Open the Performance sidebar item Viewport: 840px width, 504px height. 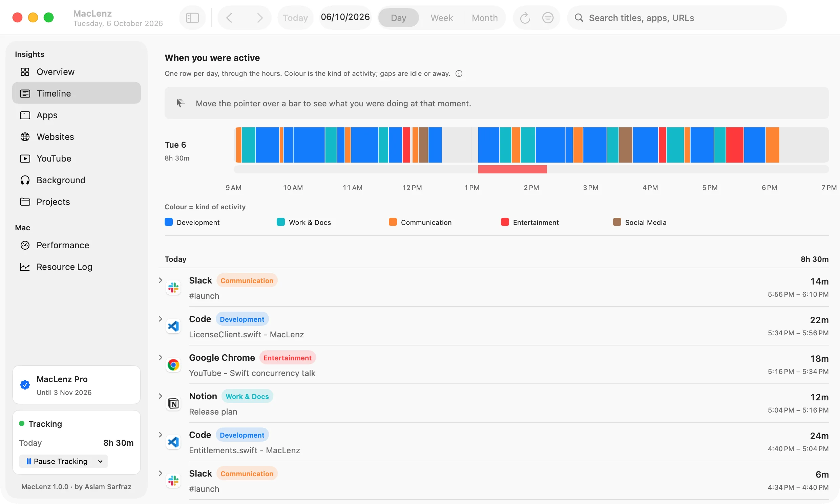tap(77, 245)
